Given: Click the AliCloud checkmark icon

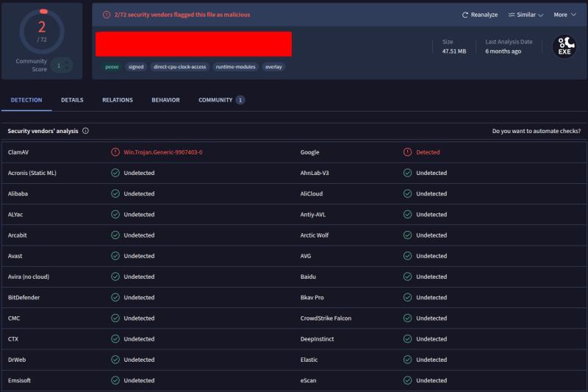Looking at the screenshot, I should tap(407, 193).
